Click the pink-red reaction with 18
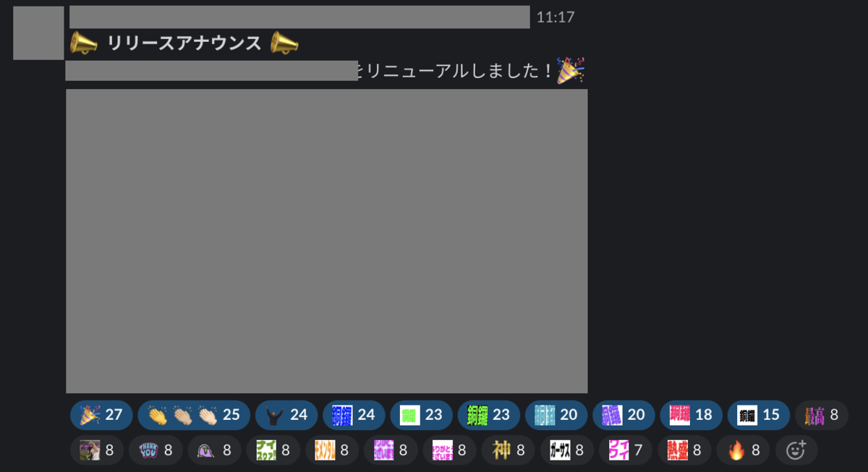The width and height of the screenshot is (868, 472). [691, 415]
